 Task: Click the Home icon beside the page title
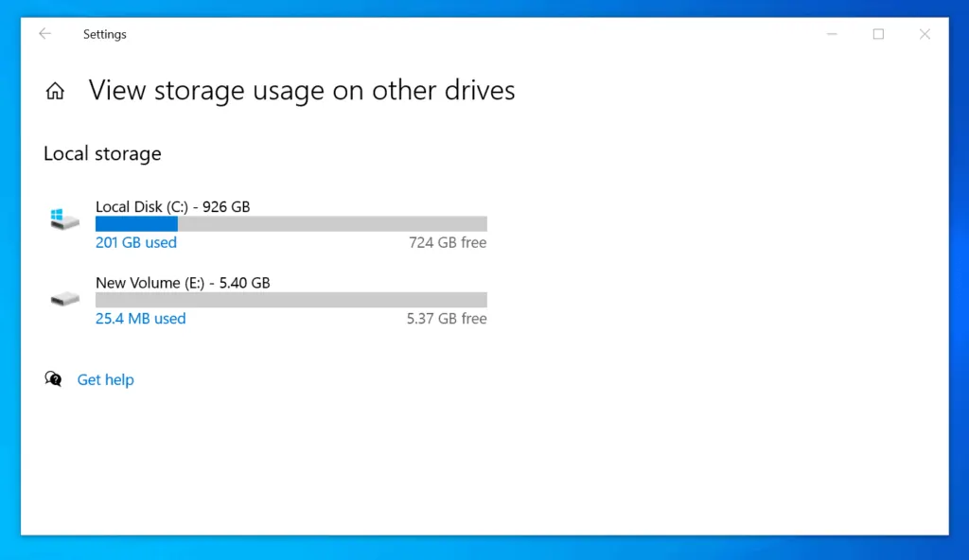(x=55, y=90)
